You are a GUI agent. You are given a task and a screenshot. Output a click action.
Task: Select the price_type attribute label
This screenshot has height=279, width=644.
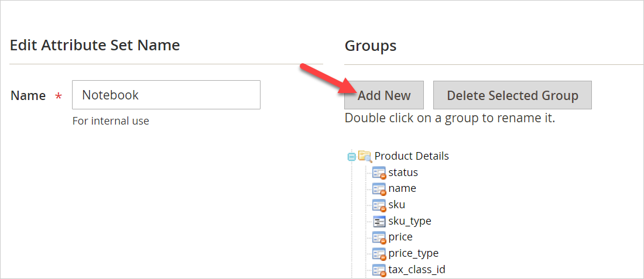(413, 253)
